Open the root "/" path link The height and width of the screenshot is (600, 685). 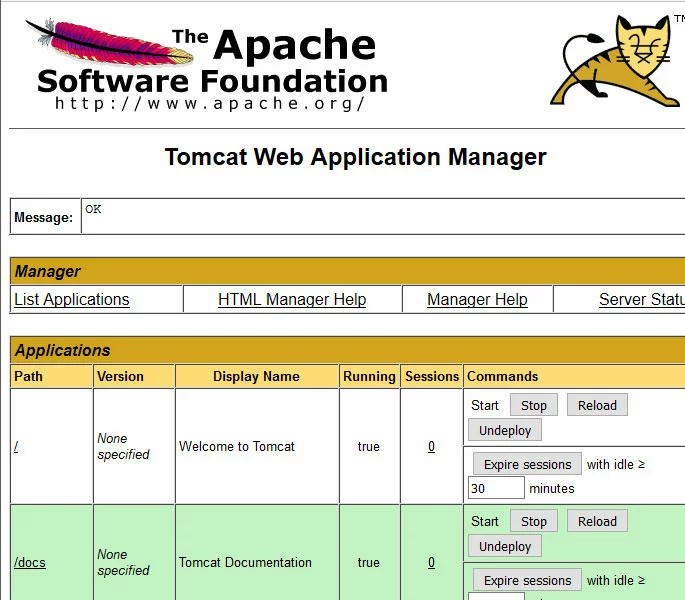point(16,447)
